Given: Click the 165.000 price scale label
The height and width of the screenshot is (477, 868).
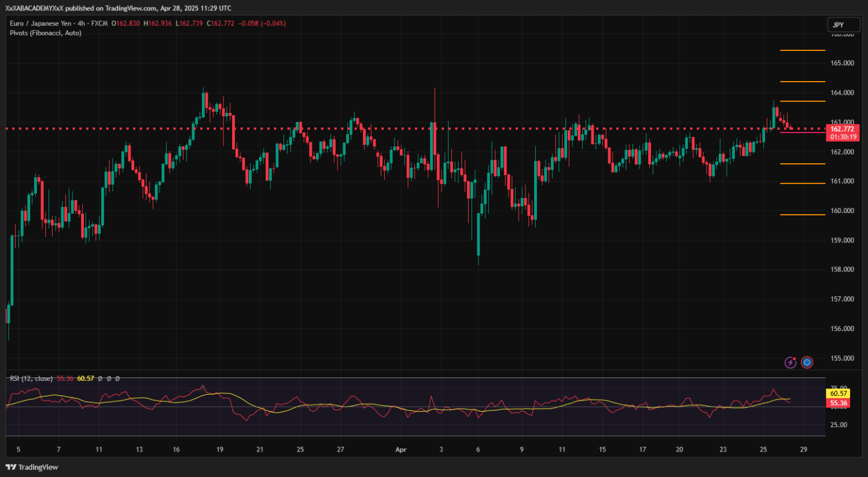Looking at the screenshot, I should [x=842, y=63].
